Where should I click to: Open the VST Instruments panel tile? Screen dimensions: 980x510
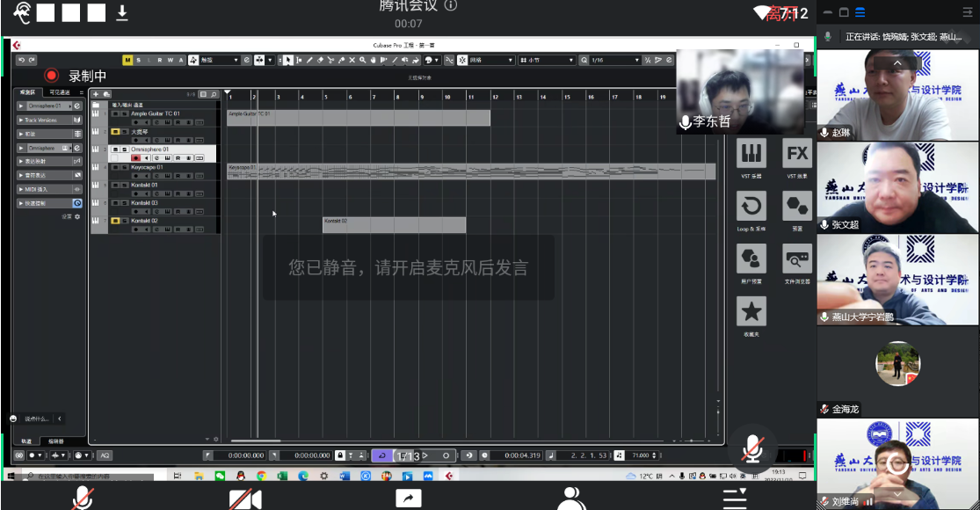pyautogui.click(x=751, y=154)
